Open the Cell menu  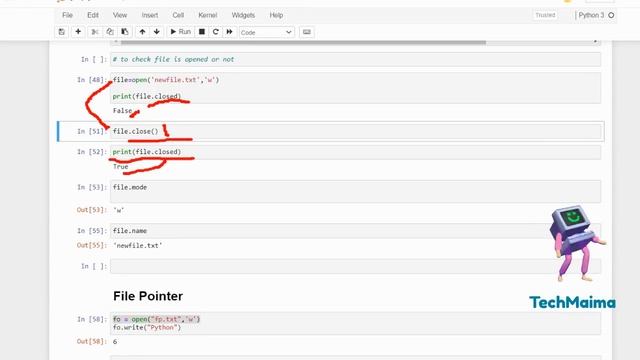pyautogui.click(x=178, y=15)
